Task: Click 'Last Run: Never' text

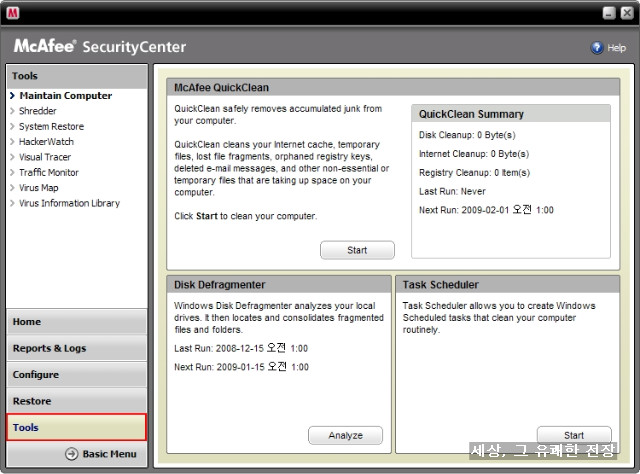Action: (452, 191)
